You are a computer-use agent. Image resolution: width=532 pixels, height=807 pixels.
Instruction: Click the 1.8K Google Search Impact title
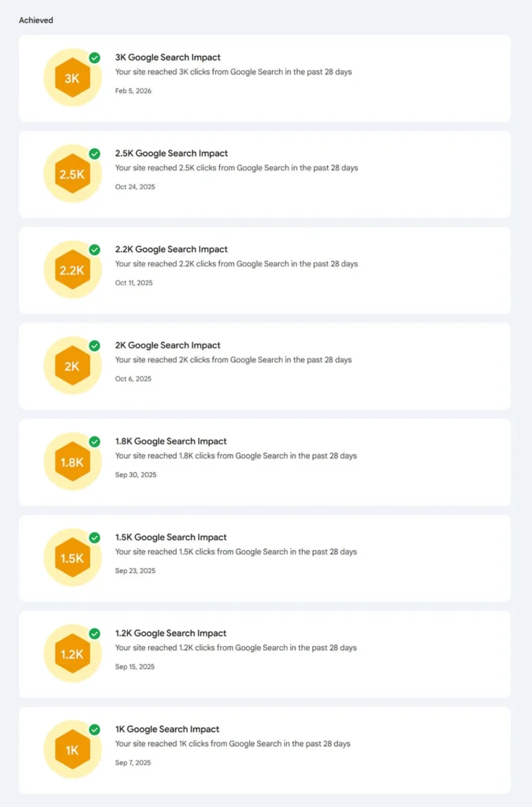[x=170, y=441]
